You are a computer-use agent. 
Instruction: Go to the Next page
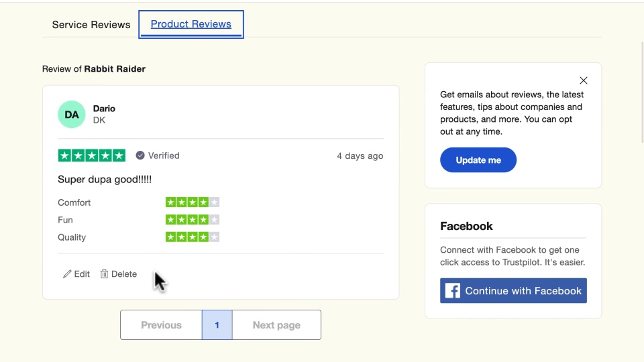tap(276, 325)
